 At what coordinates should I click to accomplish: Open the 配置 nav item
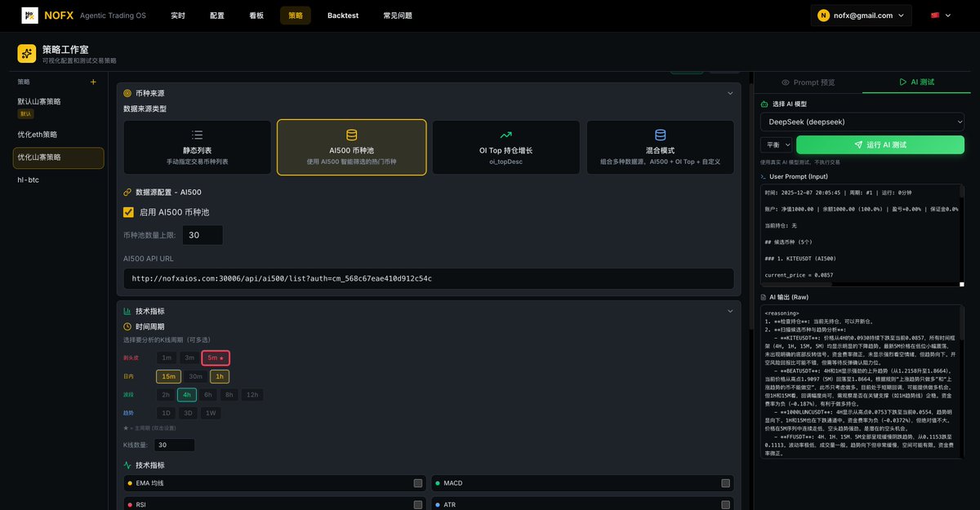pos(217,16)
